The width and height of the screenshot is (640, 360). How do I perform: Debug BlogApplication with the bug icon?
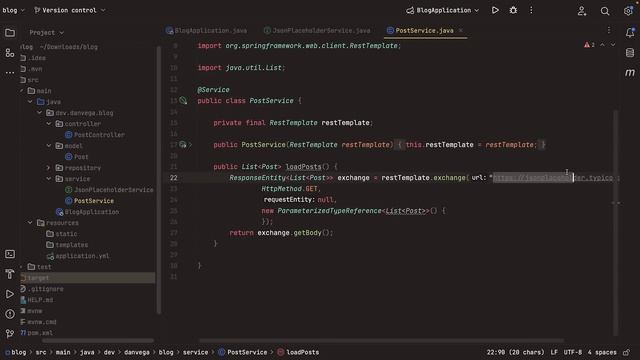(513, 10)
